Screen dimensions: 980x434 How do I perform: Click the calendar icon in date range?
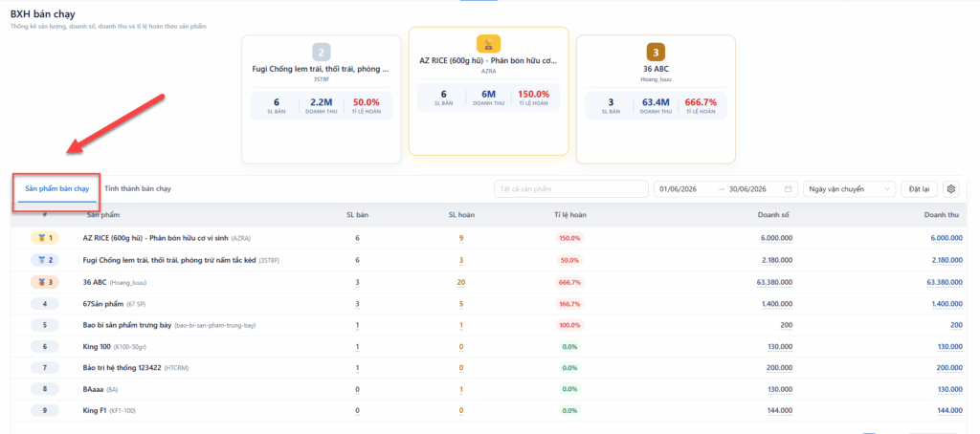tap(789, 189)
